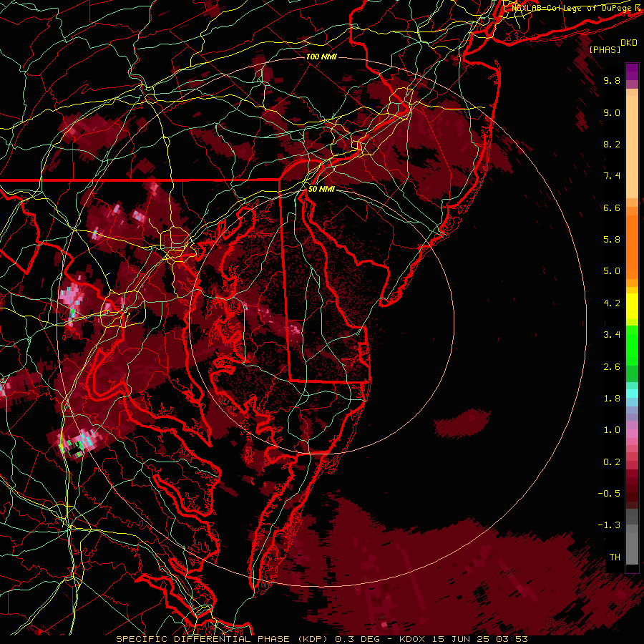Select the 0.2 value on the color scale
Viewport: 644px width, 644px height.
[612, 462]
